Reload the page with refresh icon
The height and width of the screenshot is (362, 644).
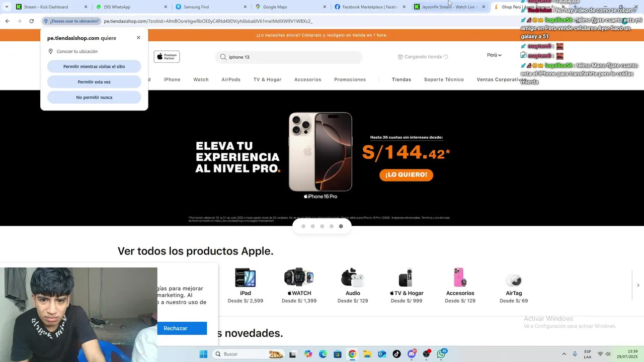pyautogui.click(x=31, y=21)
